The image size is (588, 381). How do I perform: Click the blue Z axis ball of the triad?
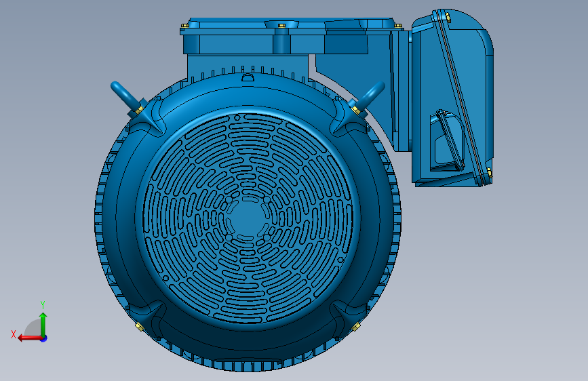(44, 338)
